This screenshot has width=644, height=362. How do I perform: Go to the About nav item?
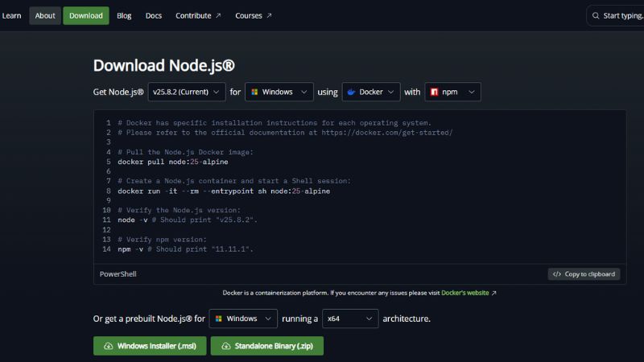pos(45,15)
